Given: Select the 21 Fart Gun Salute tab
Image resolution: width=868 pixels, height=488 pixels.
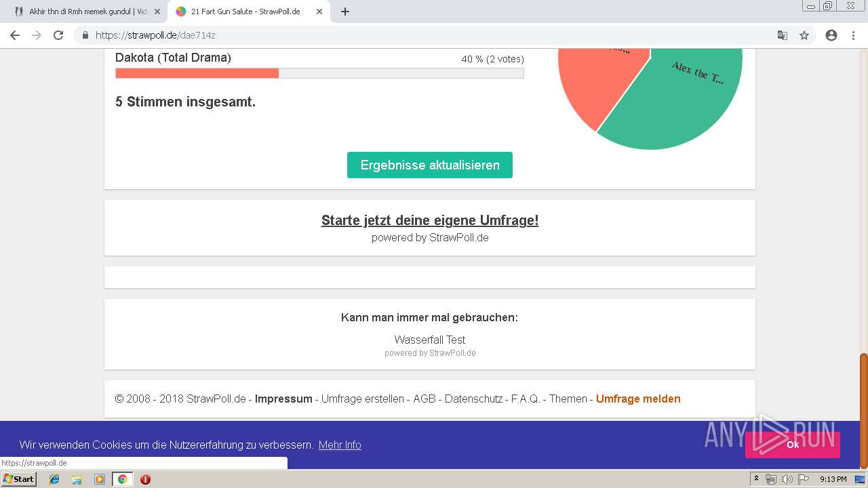Looking at the screenshot, I should [x=249, y=12].
